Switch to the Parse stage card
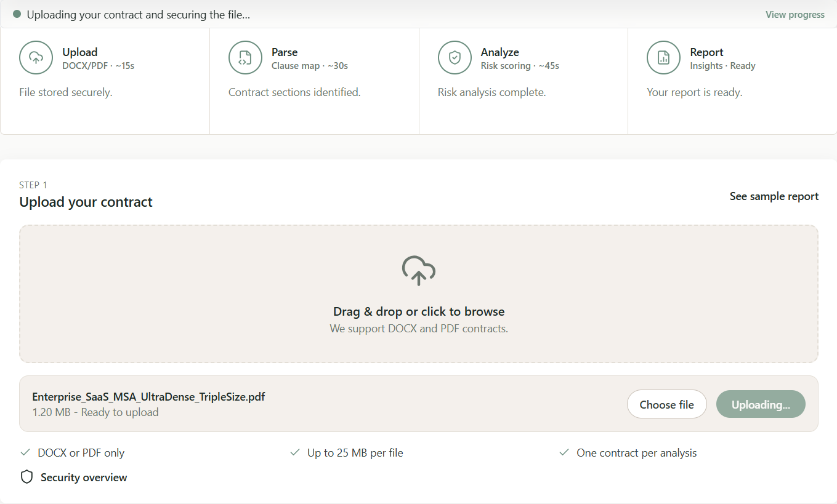Image resolution: width=837 pixels, height=504 pixels. point(314,81)
